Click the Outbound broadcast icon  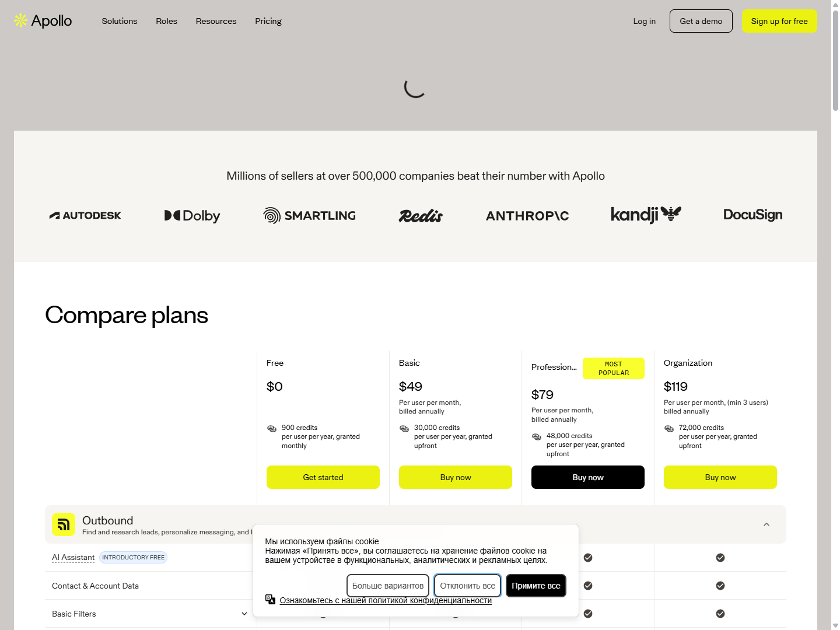tap(63, 524)
